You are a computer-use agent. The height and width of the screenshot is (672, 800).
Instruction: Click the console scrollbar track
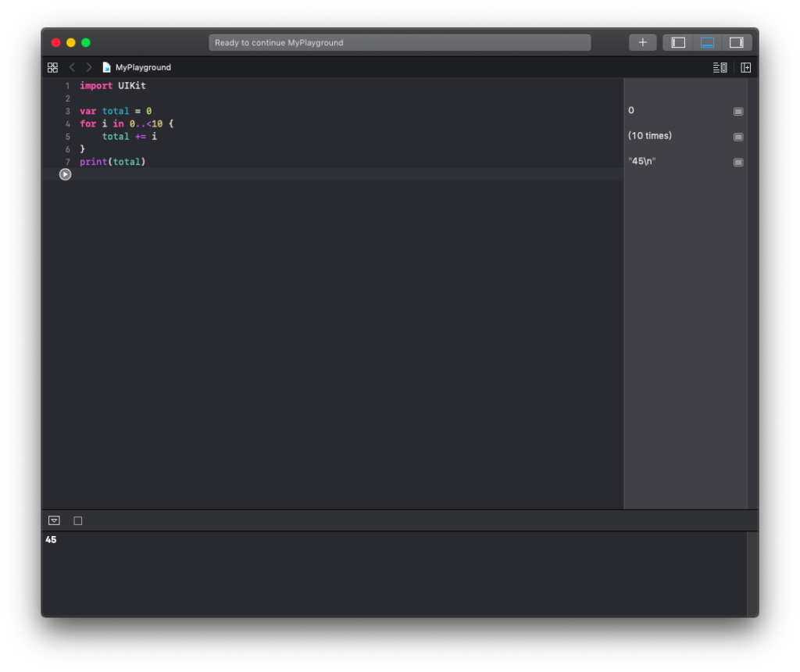pos(752,573)
